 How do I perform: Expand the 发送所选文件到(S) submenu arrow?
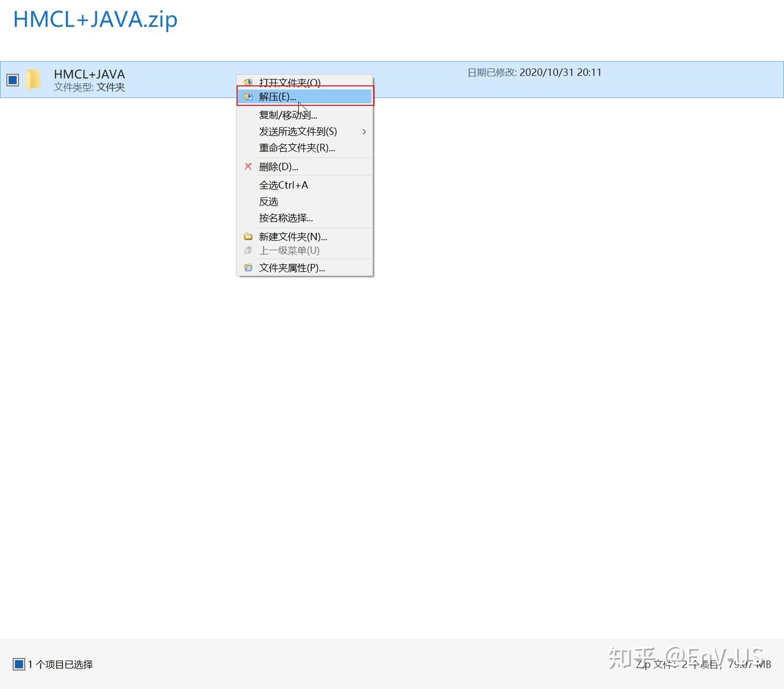pos(364,132)
